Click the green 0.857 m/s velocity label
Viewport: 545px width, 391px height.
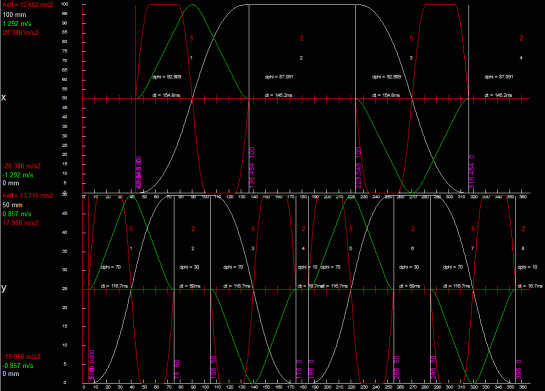[17, 214]
